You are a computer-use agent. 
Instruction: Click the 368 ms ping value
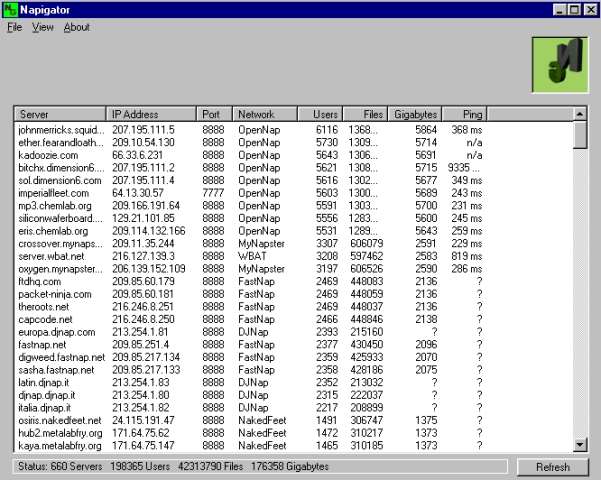coord(466,130)
